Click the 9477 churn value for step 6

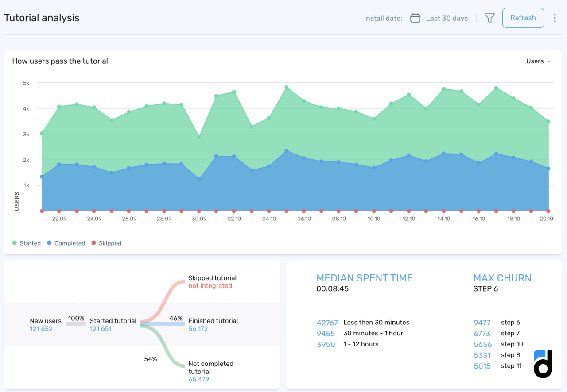pyautogui.click(x=482, y=323)
